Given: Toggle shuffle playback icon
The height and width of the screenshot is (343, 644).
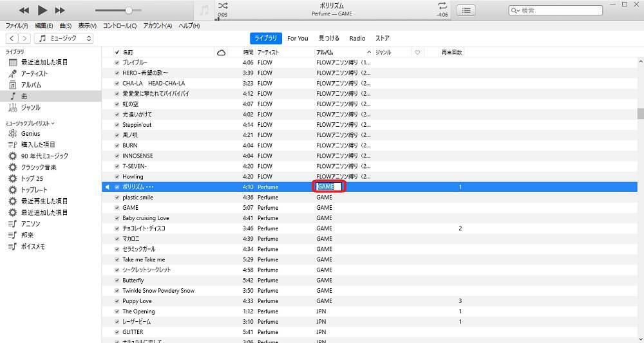Looking at the screenshot, I should (223, 6).
